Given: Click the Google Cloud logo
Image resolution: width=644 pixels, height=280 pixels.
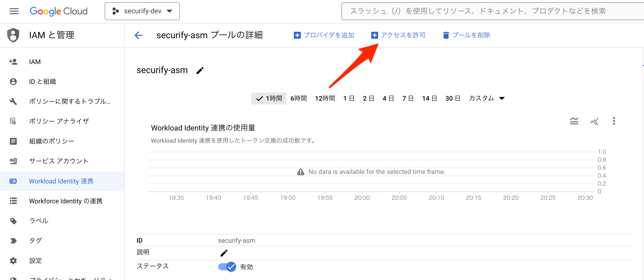Looking at the screenshot, I should point(59,11).
